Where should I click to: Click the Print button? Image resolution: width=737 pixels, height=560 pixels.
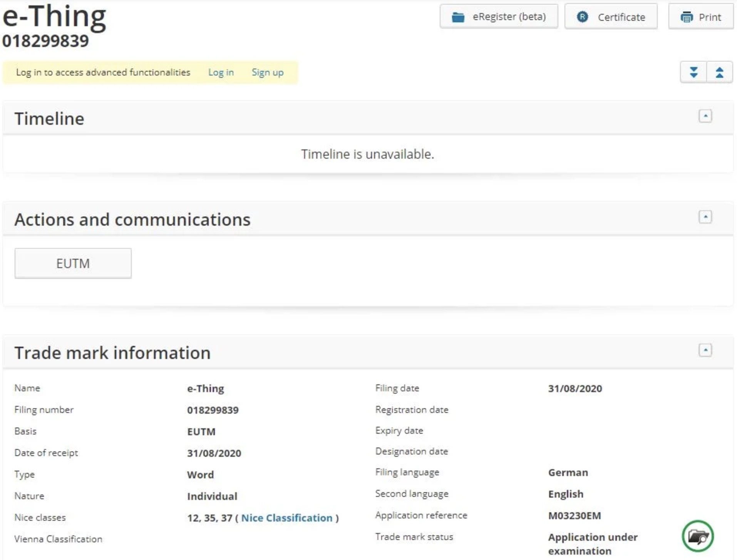[x=701, y=17]
